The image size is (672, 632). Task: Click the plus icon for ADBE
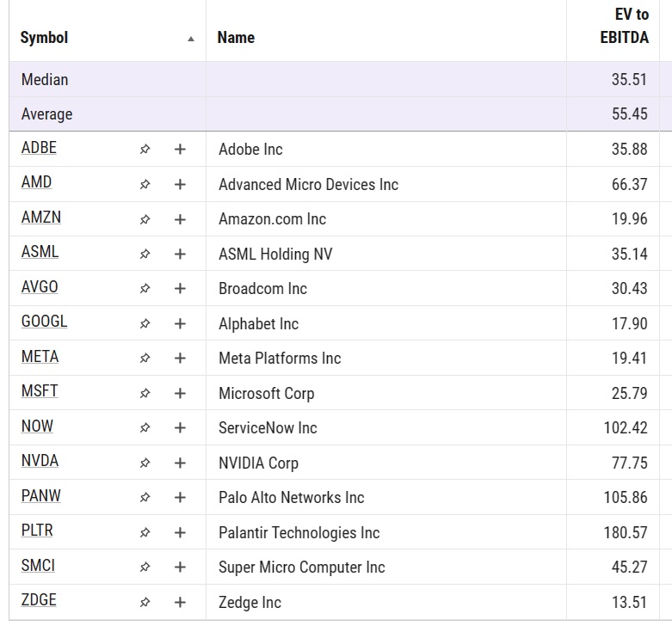tap(180, 149)
